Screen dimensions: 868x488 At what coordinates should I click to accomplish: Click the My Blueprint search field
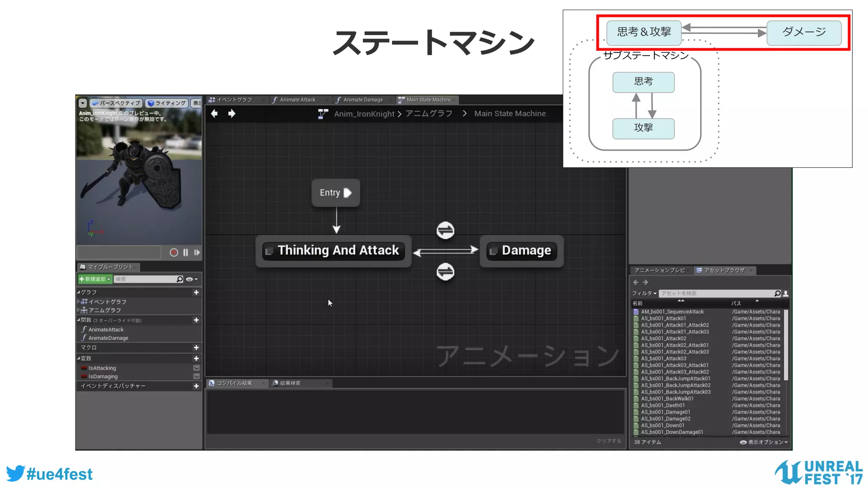(x=145, y=279)
